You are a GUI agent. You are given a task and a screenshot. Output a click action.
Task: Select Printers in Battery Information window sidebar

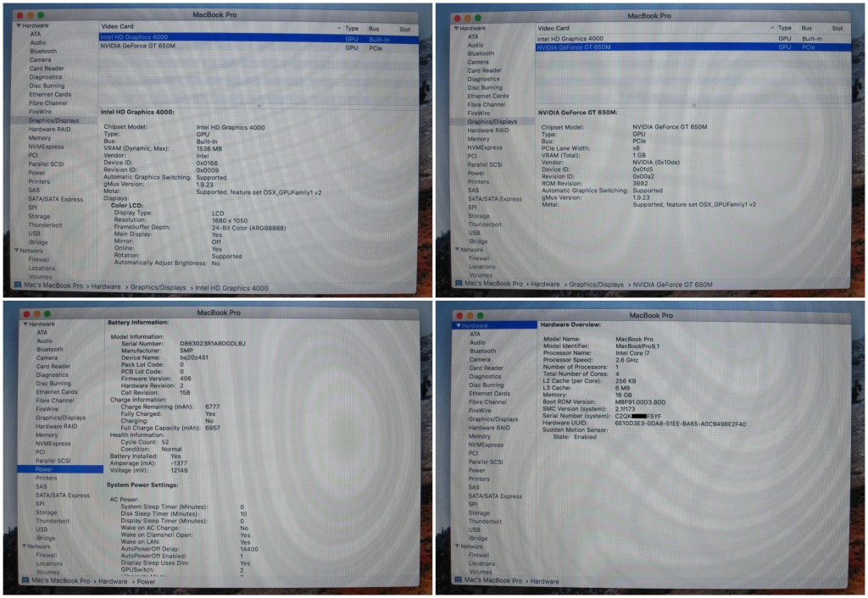point(47,478)
